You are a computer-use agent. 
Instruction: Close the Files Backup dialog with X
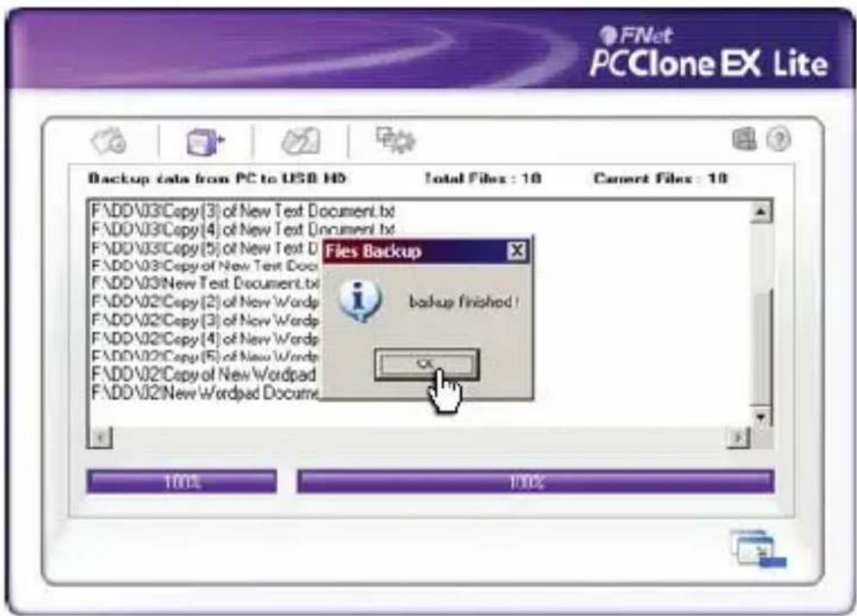(516, 252)
